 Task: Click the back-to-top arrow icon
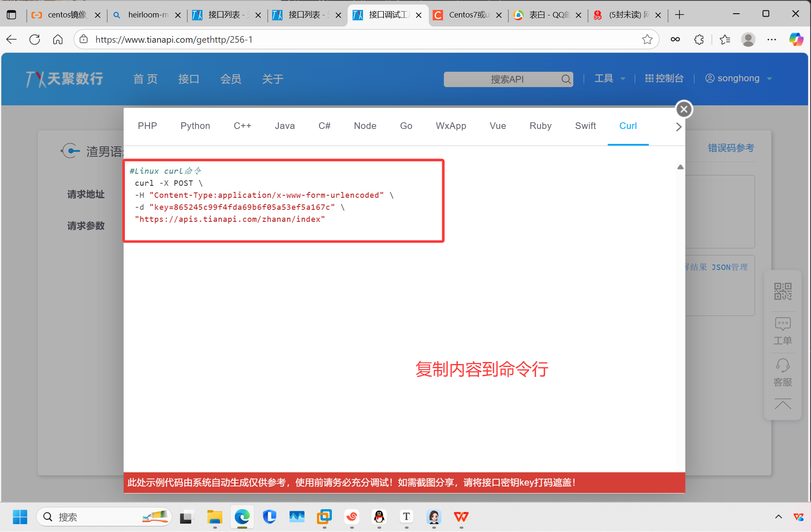[782, 404]
